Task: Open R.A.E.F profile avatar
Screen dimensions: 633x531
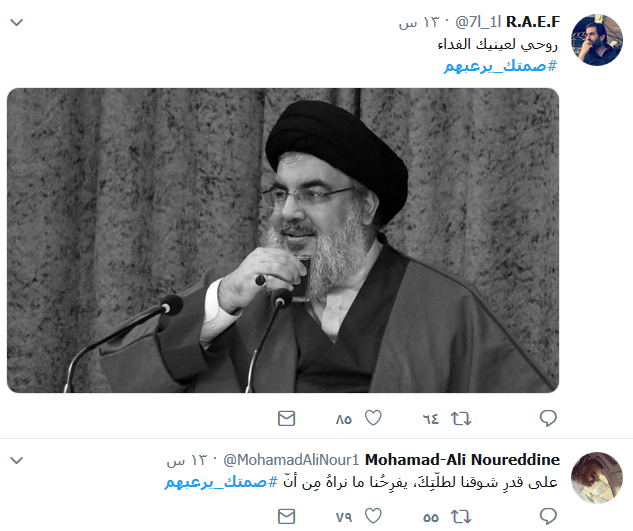Action: pos(597,40)
